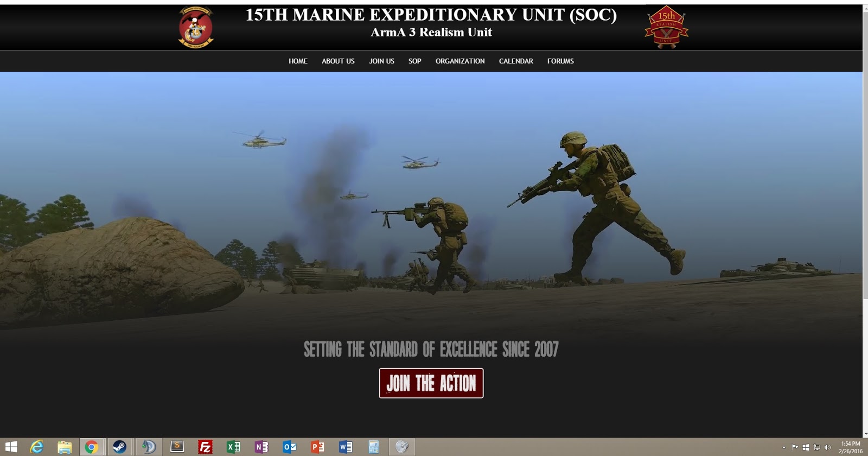Click the scrollbar down arrow
The width and height of the screenshot is (868, 456).
coord(865,434)
